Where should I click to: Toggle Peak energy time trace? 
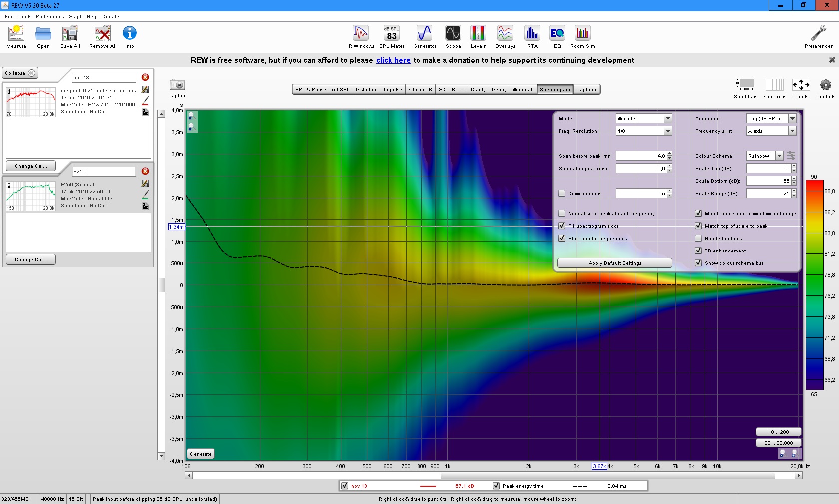click(x=496, y=486)
